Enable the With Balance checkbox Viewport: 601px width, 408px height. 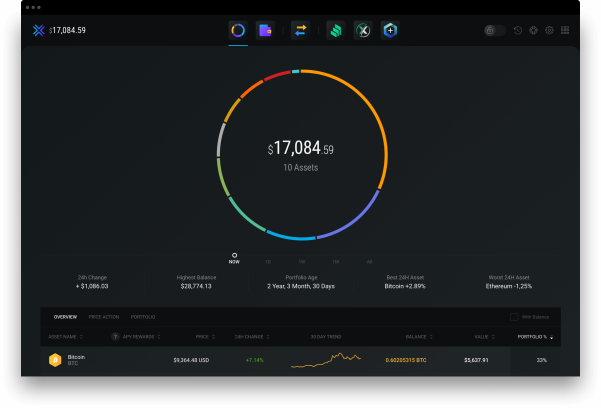tap(514, 317)
